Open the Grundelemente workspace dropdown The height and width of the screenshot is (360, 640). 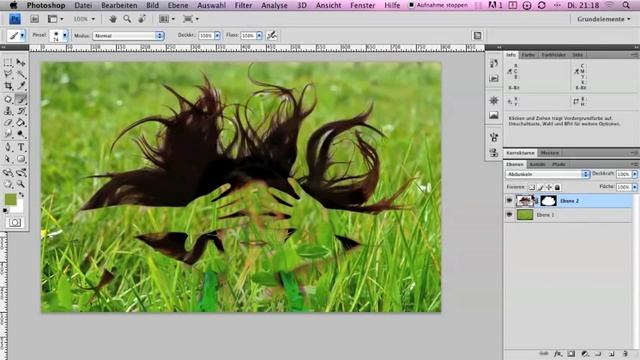point(603,19)
